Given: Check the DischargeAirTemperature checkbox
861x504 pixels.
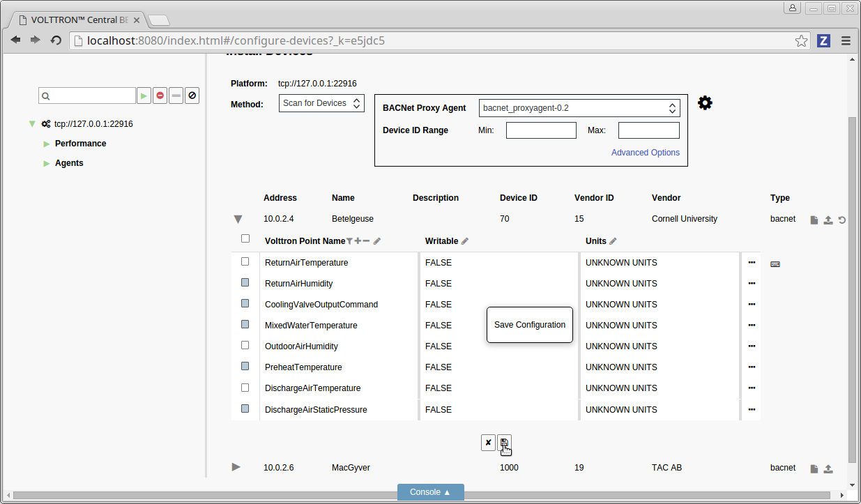Looking at the screenshot, I should click(245, 387).
